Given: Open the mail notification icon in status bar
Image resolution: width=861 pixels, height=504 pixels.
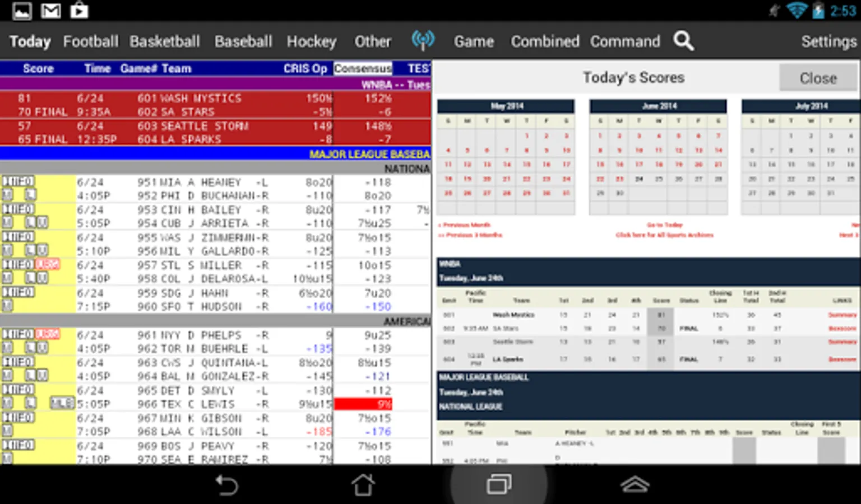Looking at the screenshot, I should tap(50, 11).
